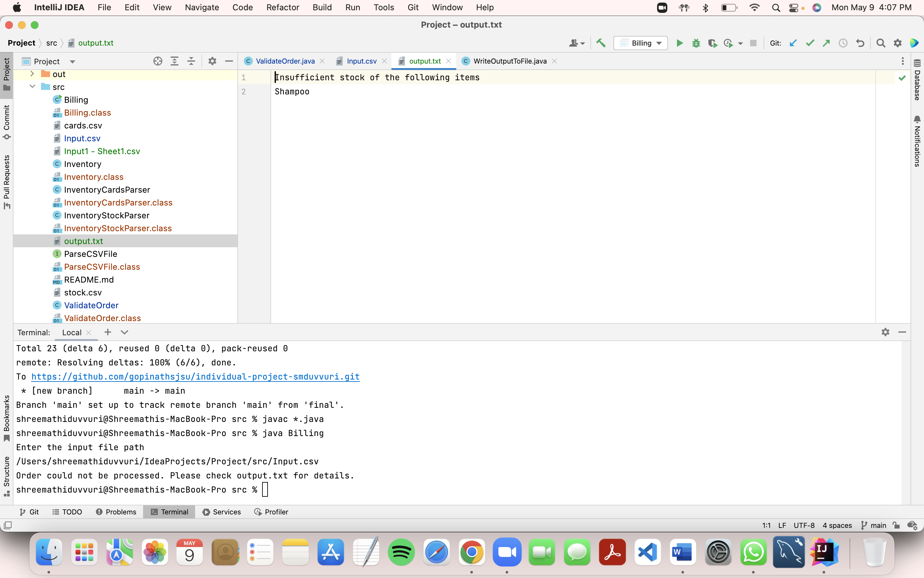This screenshot has width=924, height=578.
Task: Open Project view selector dropdown
Action: [x=48, y=62]
